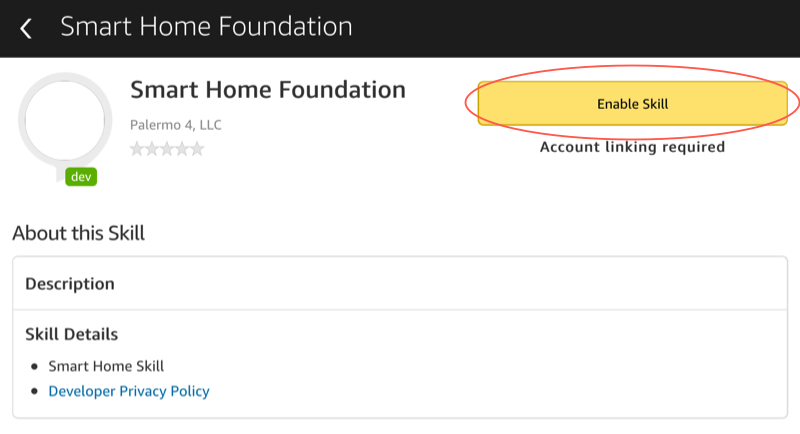Click the Palermo 4, LLC publisher name
800x434 pixels.
pos(176,125)
